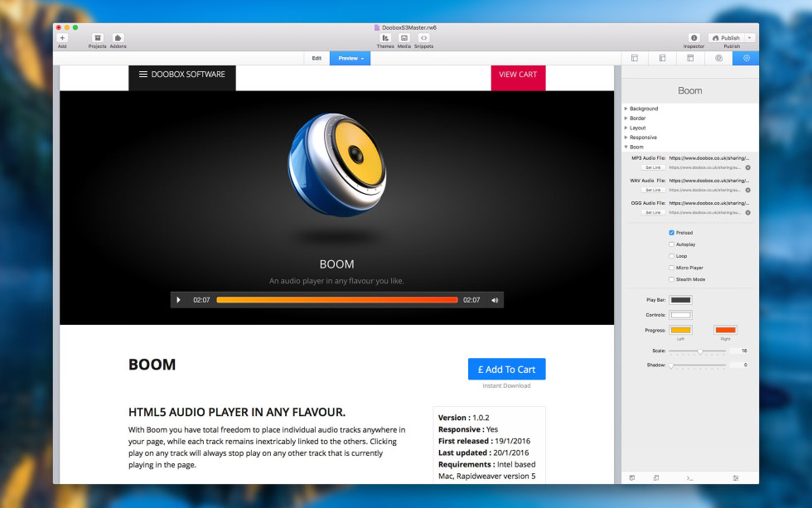The width and height of the screenshot is (812, 508).
Task: Click the Scale value field
Action: [740, 351]
